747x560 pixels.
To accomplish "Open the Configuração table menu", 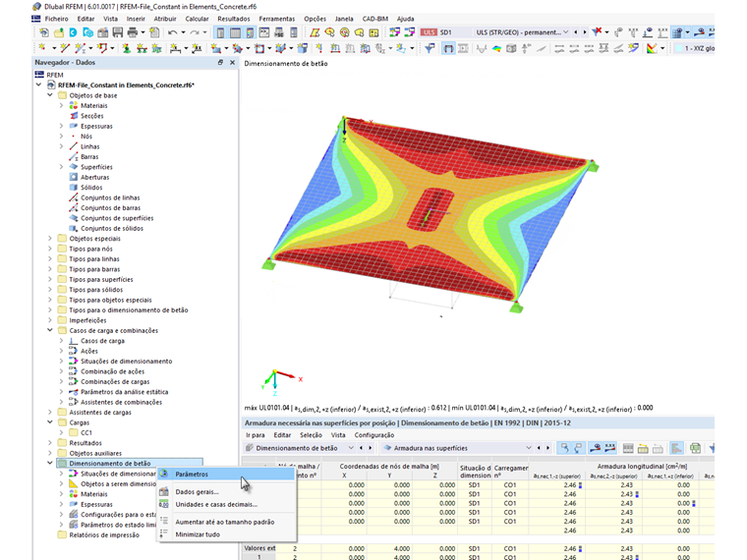I will [373, 435].
